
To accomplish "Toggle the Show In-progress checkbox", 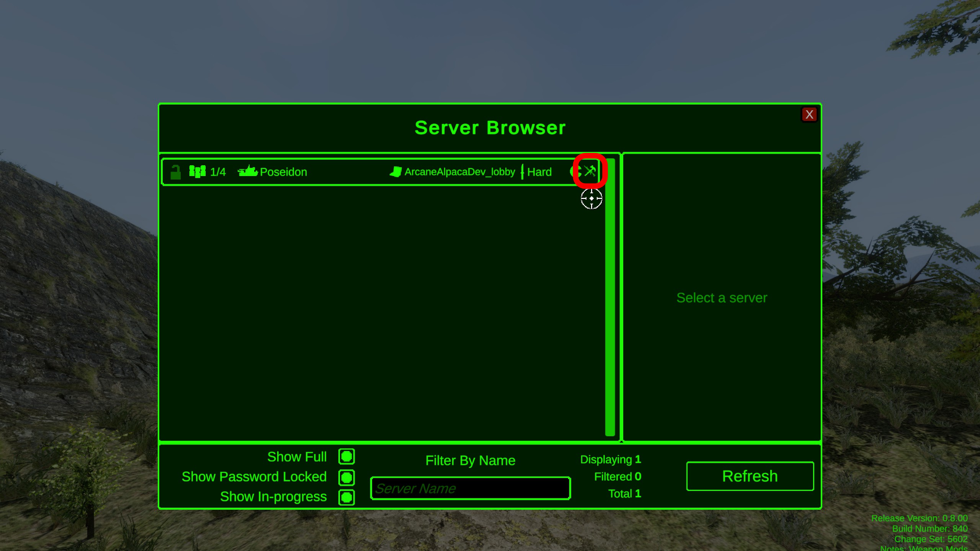I will pos(347,497).
